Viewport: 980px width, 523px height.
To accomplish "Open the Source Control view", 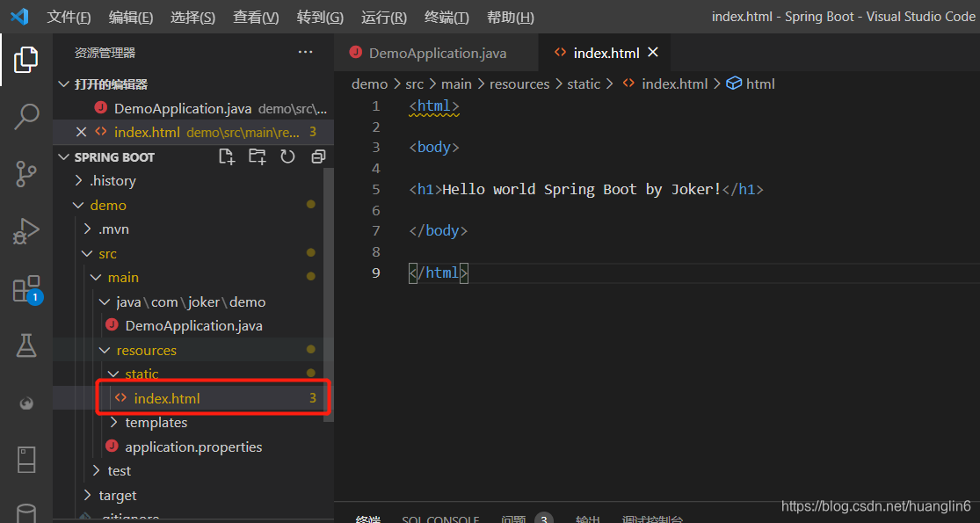I will tap(26, 174).
